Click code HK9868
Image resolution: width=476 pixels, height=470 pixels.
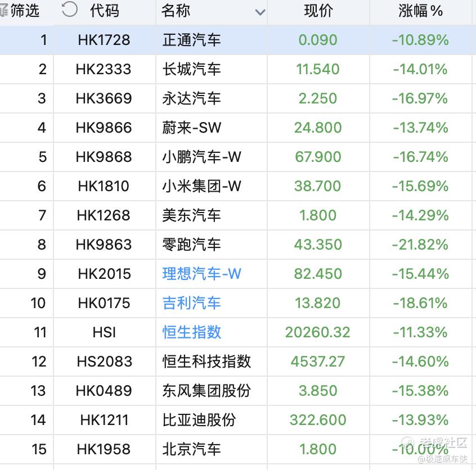click(104, 157)
